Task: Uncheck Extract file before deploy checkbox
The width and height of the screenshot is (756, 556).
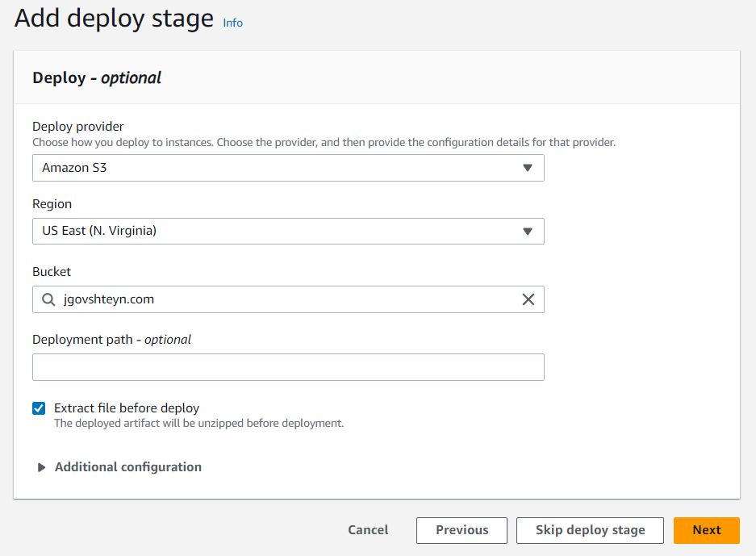Action: pos(39,408)
